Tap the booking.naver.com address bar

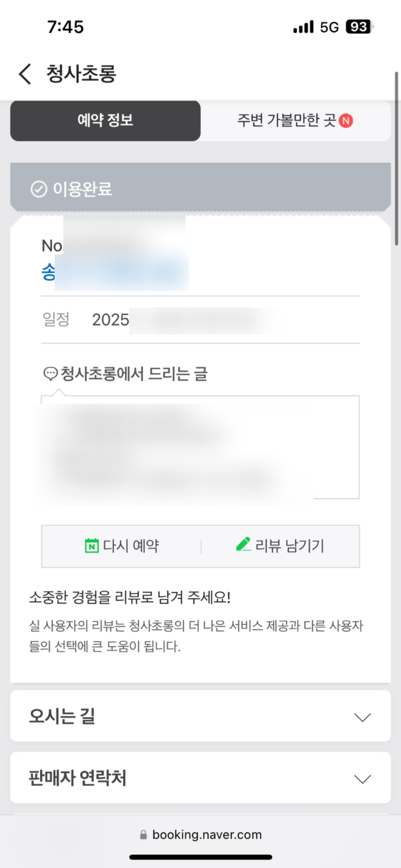[207, 835]
